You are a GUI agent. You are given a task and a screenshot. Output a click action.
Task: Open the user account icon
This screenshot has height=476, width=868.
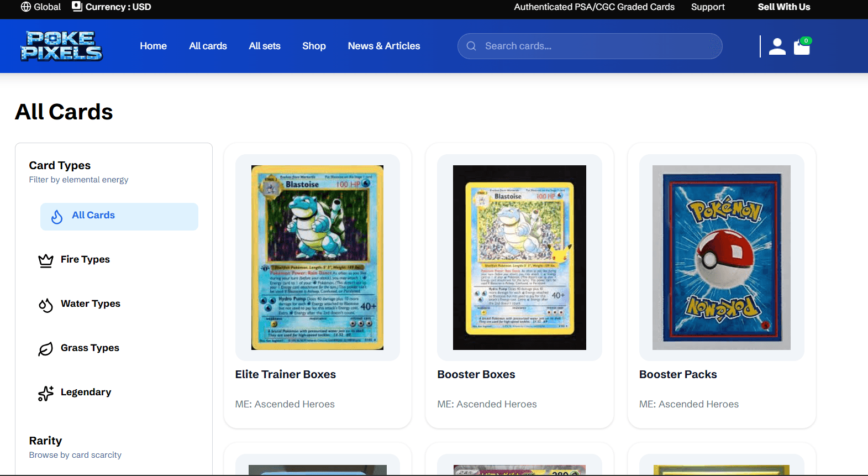777,46
